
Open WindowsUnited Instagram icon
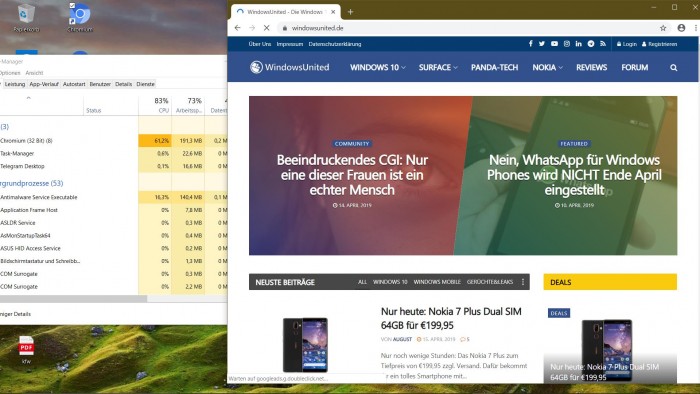click(567, 44)
